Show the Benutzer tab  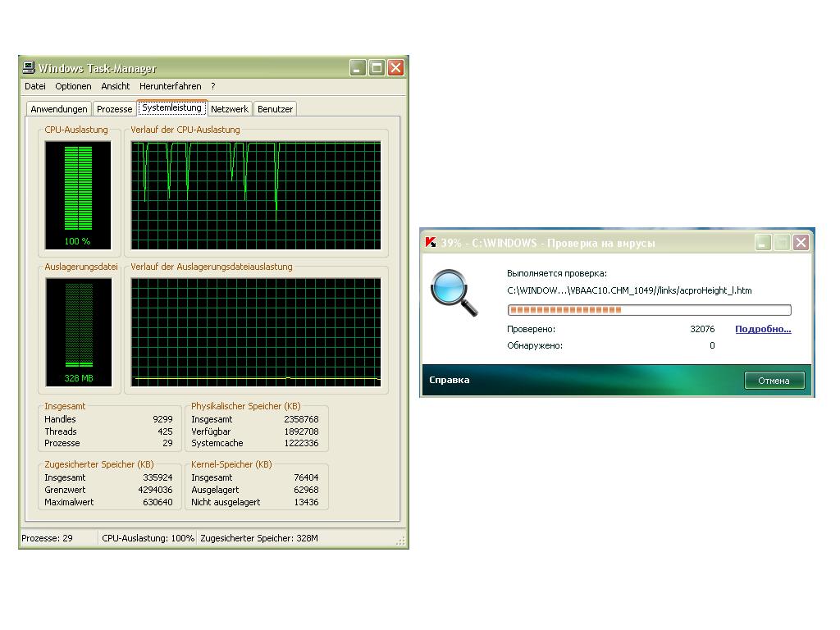[275, 109]
